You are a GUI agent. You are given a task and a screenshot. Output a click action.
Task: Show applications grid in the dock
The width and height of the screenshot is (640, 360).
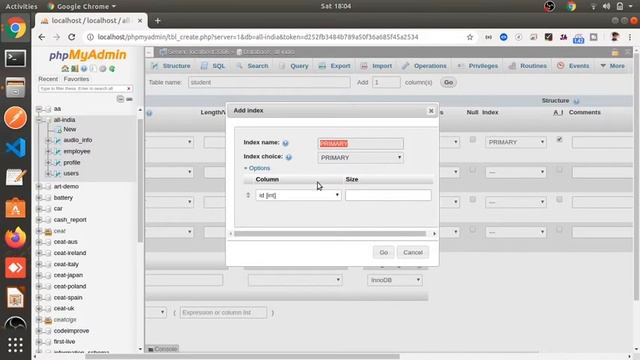16,345
